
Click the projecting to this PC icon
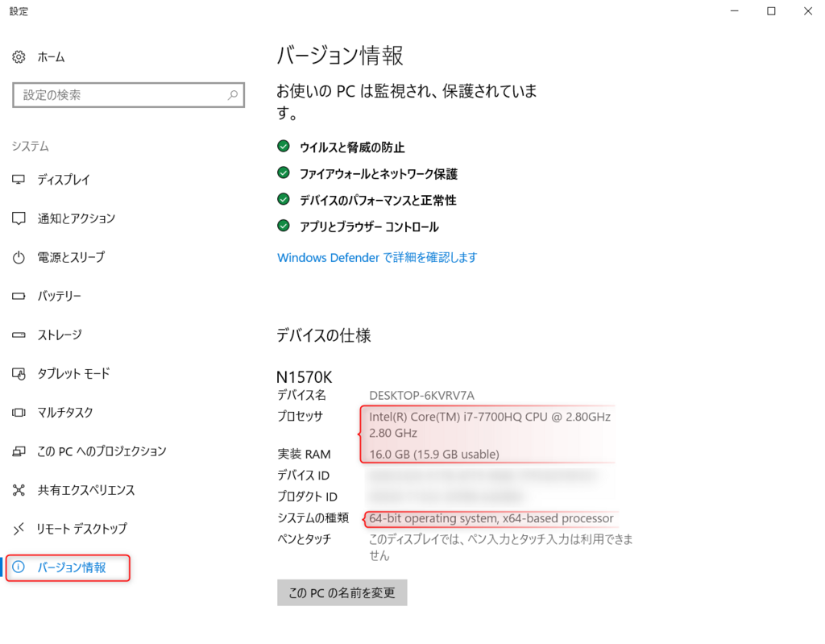click(x=19, y=451)
